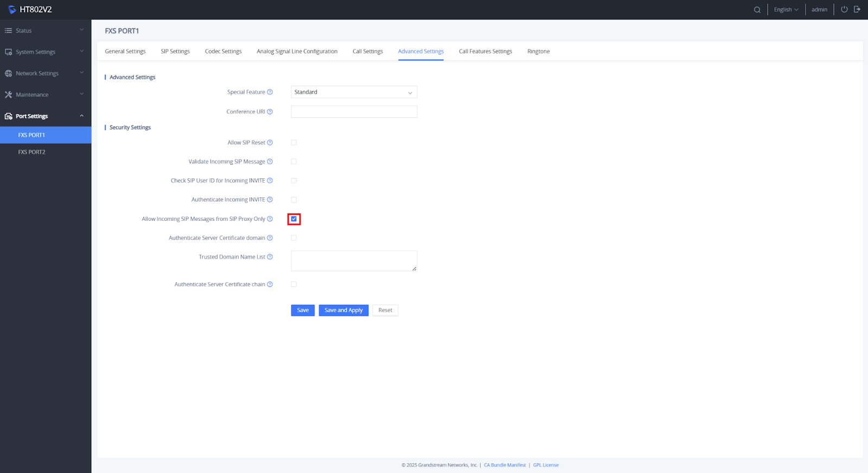Show help for SIP Proxy Only option
868x473 pixels.
coord(270,219)
